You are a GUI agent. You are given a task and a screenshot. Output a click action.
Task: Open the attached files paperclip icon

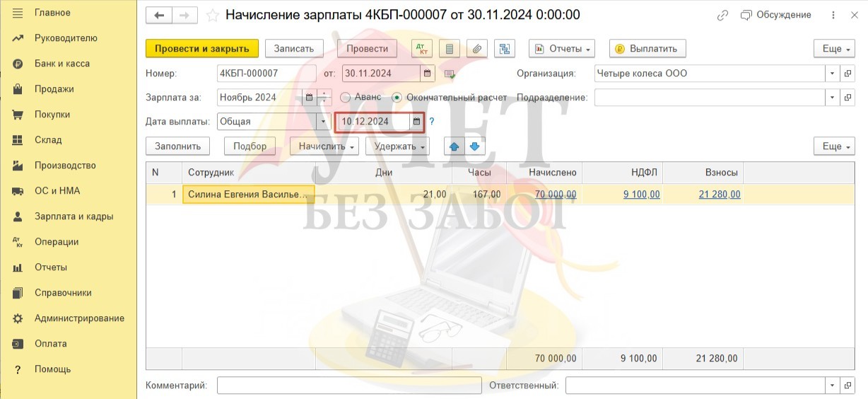click(x=478, y=49)
